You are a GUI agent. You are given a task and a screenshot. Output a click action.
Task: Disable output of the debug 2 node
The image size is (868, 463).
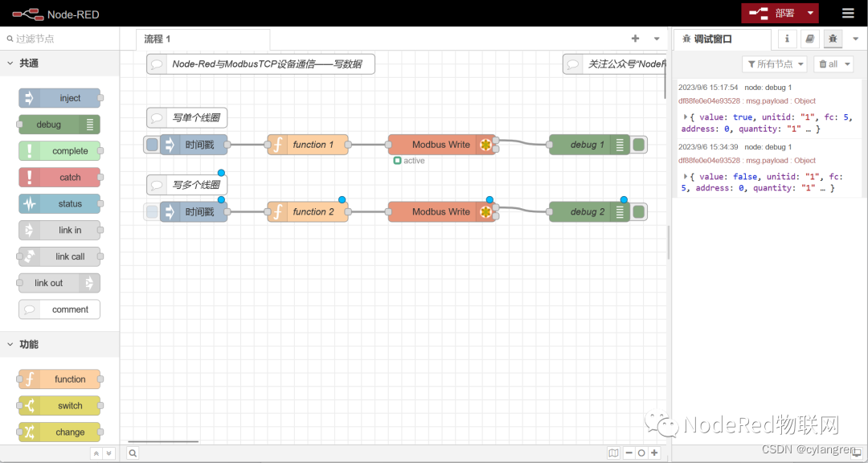pos(637,211)
